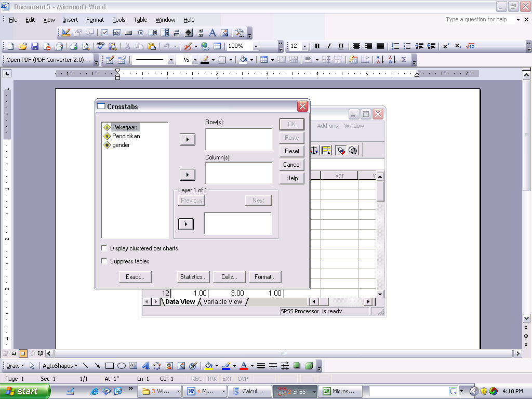Click the Cells... button

[x=229, y=277]
